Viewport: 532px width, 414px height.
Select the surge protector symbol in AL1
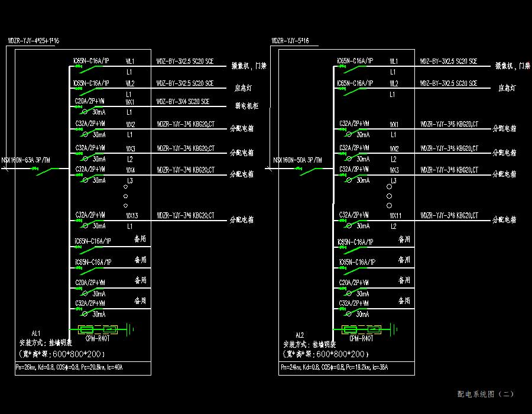pos(98,329)
